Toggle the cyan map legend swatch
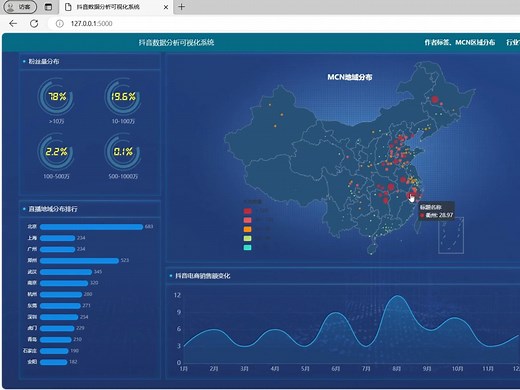 pyautogui.click(x=247, y=248)
